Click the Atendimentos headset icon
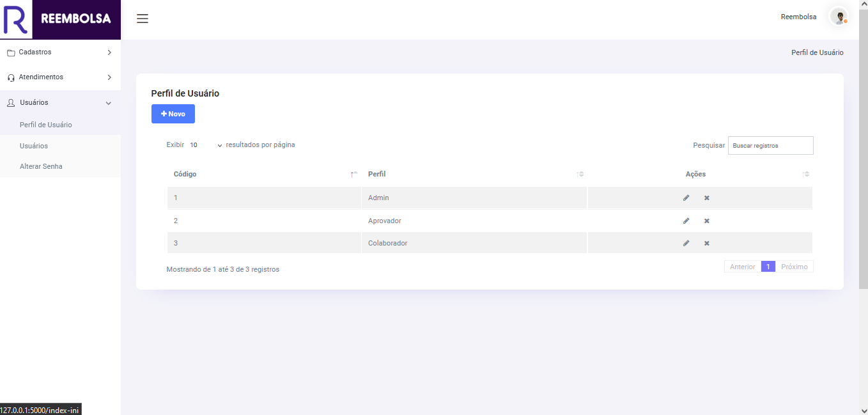 tap(12, 77)
